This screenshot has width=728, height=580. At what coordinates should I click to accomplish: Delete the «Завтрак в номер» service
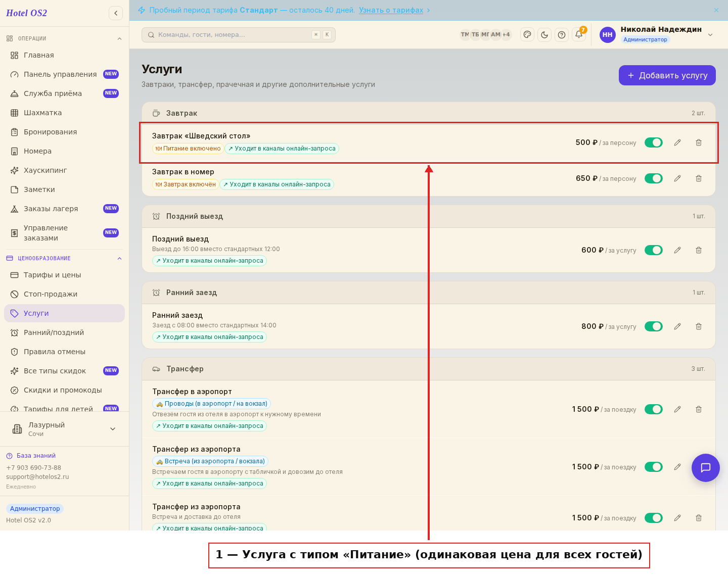[699, 178]
